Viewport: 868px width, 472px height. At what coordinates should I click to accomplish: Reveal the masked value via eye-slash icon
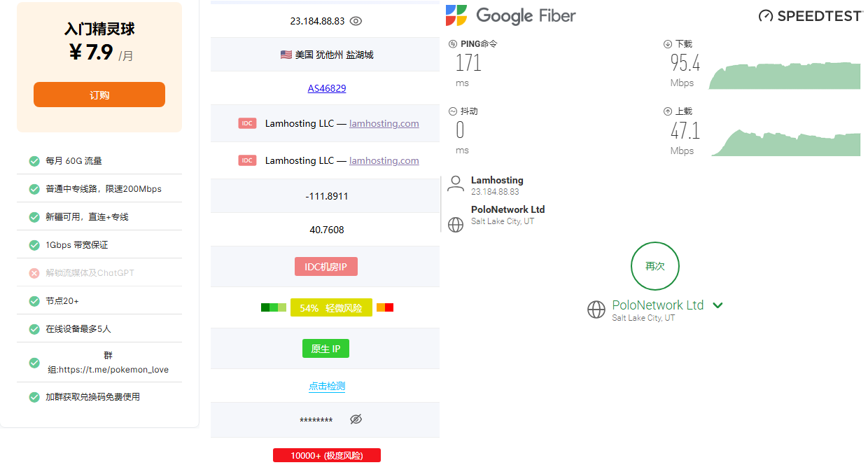tap(356, 419)
